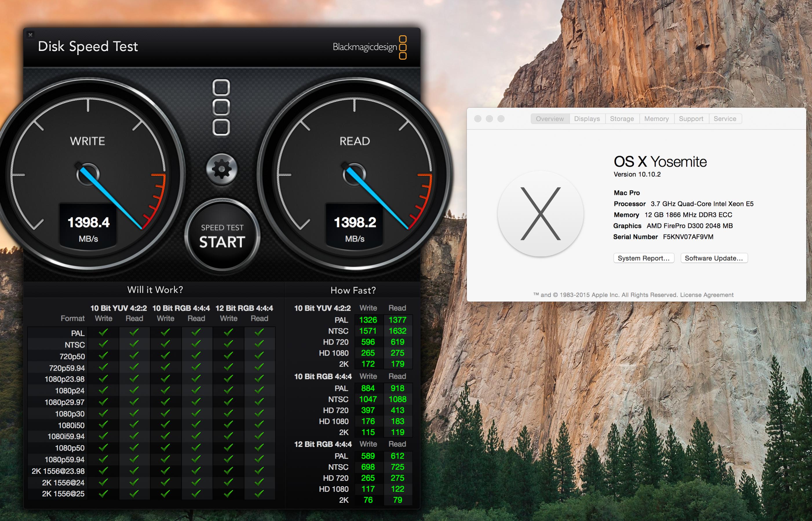
Task: Click the yellow minimize button of About window
Action: coord(489,119)
